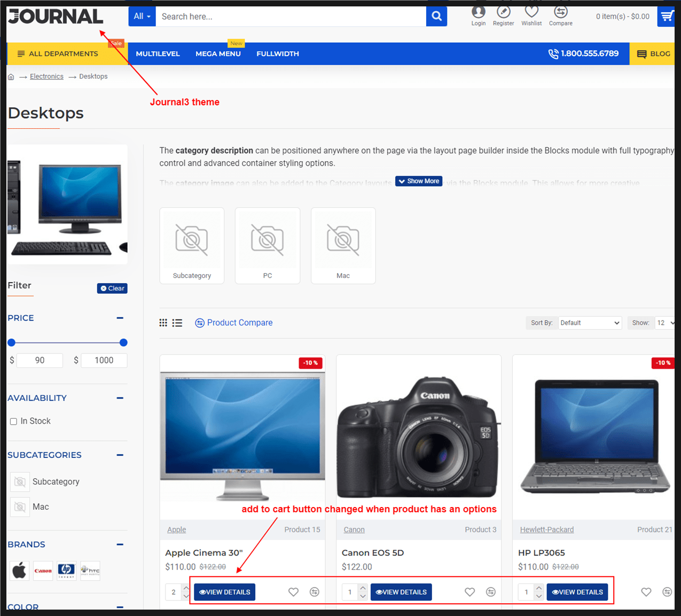Screen dimensions: 681x616
Task: Open the All search category dropdown
Action: 142,16
